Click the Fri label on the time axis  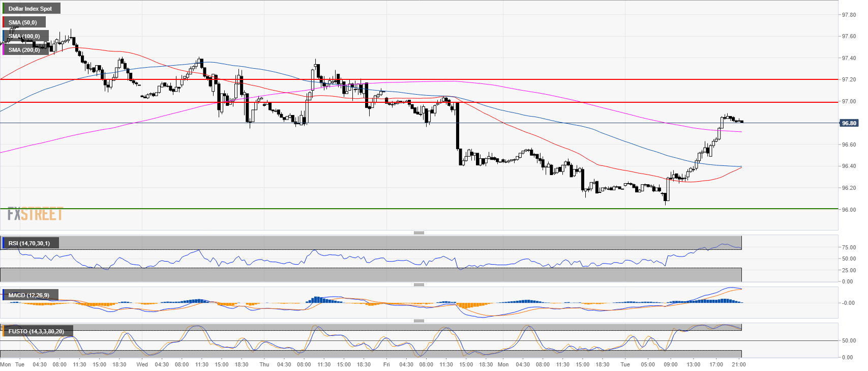point(386,364)
